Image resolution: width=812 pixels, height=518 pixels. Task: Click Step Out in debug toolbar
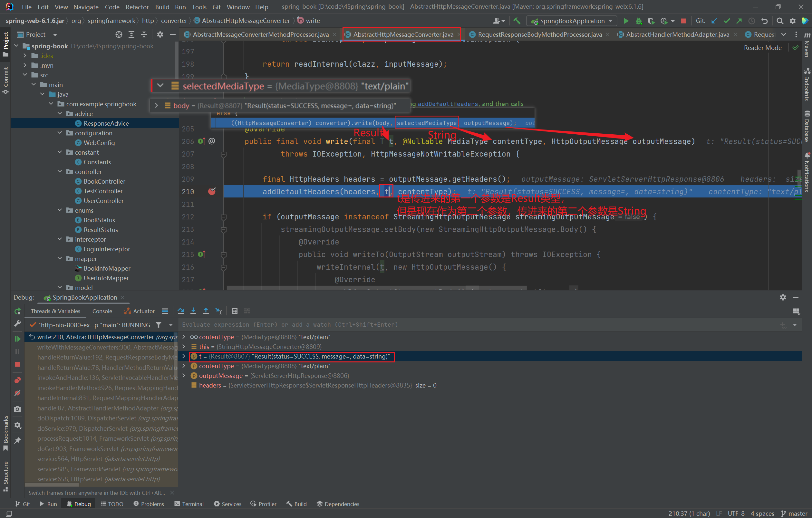(206, 311)
